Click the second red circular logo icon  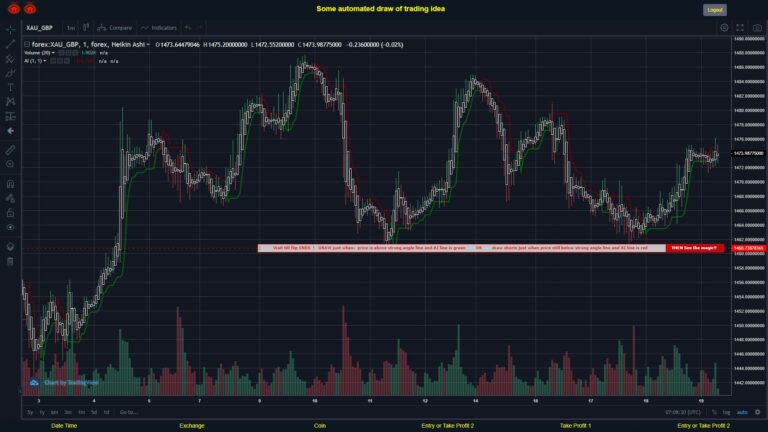30,8
